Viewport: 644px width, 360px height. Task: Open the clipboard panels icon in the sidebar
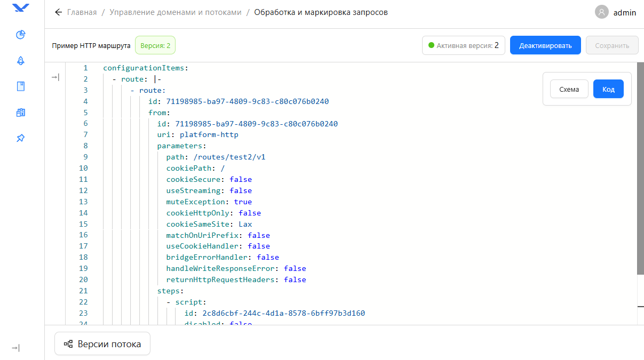point(21,113)
